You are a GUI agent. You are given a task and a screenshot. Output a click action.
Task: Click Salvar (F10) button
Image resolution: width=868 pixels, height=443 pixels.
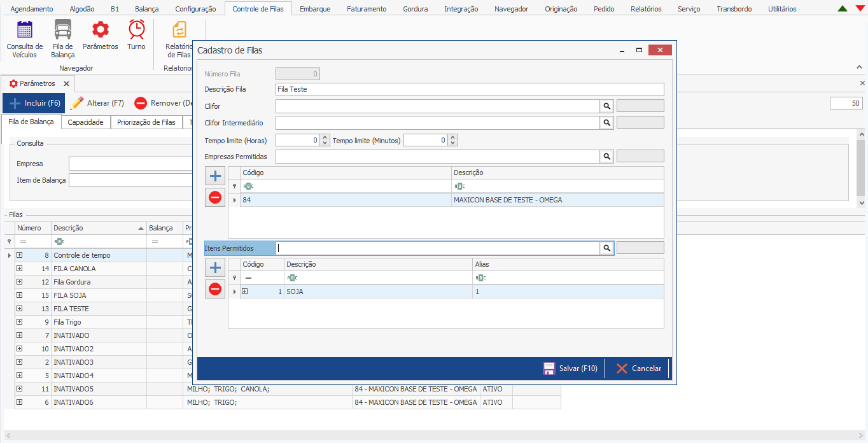click(x=570, y=369)
